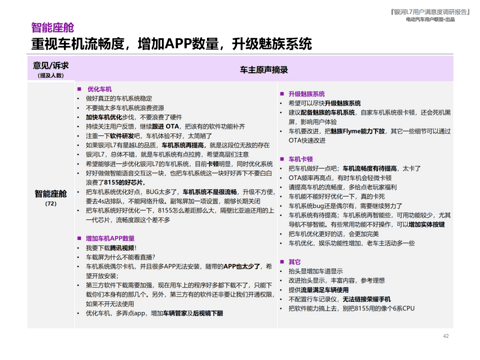The height and width of the screenshot is (360, 480).
Task: Click the report name '银河L7用户满意度调研报告'
Action: pos(430,12)
